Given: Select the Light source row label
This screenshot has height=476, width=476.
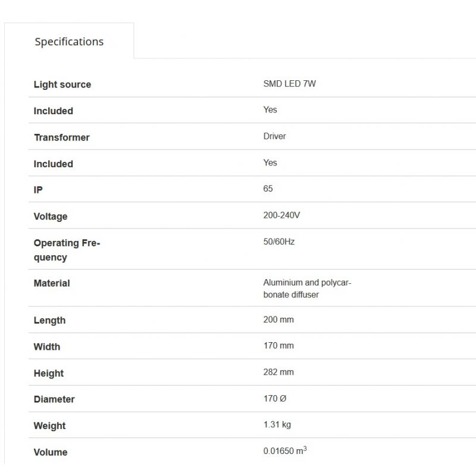Looking at the screenshot, I should coord(62,84).
